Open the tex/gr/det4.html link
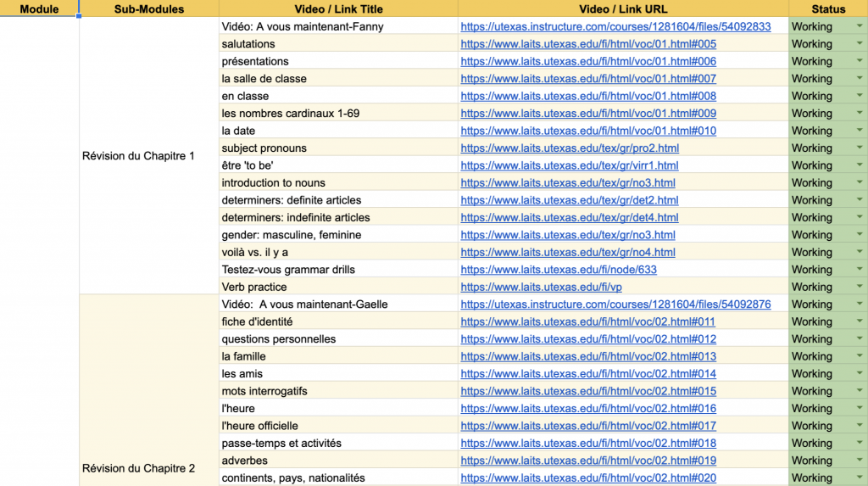This screenshot has width=868, height=486. 570,217
